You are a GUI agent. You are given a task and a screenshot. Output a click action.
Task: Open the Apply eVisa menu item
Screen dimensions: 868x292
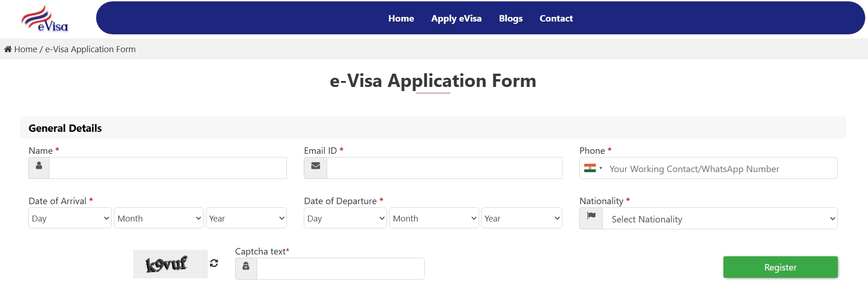(x=456, y=19)
